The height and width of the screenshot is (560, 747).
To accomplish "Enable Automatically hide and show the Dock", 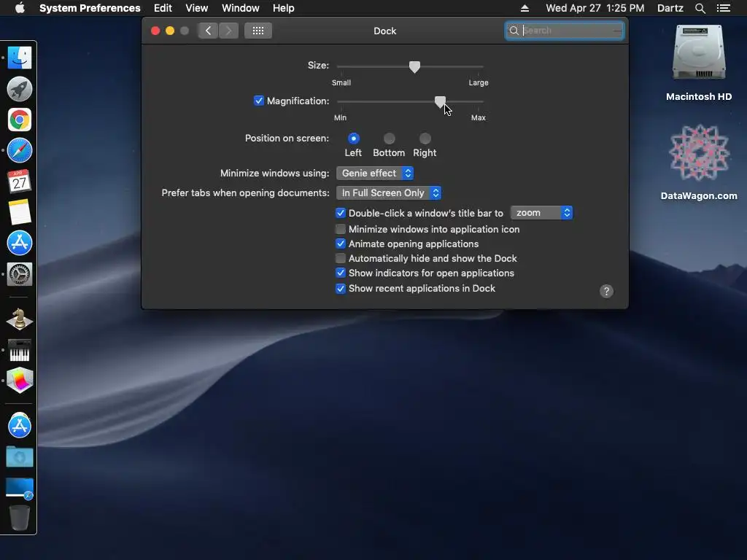I will click(341, 259).
